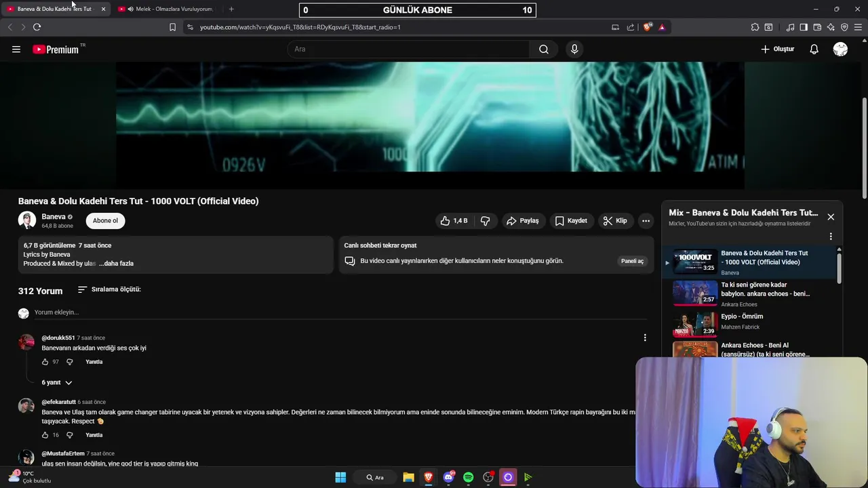
Task: Open Brave Rewards triangle icon
Action: [662, 27]
